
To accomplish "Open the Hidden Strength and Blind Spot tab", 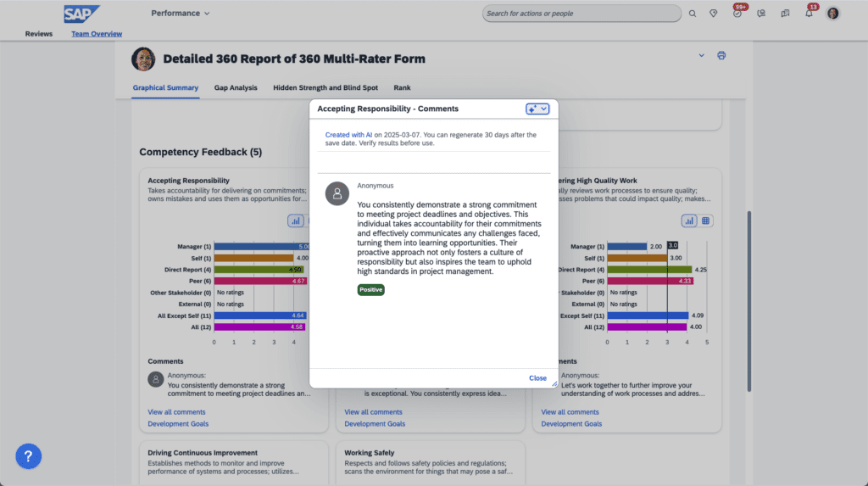I will point(325,87).
